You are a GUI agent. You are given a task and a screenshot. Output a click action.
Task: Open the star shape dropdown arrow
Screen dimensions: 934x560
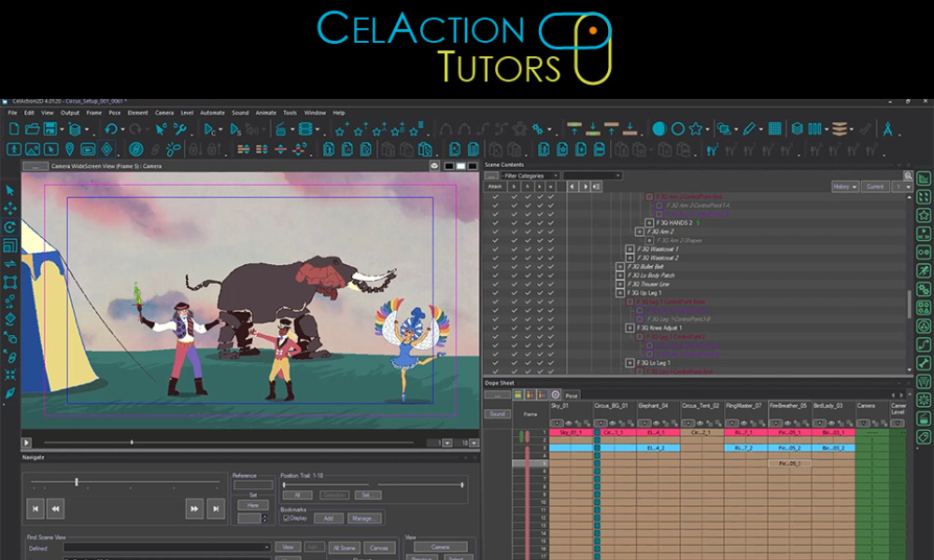point(707,129)
